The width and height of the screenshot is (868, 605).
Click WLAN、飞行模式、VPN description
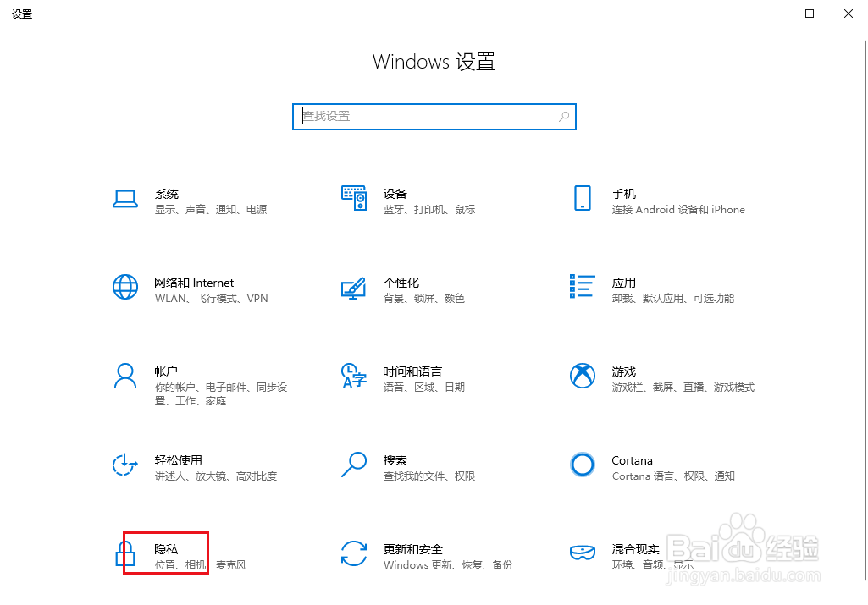[211, 299]
